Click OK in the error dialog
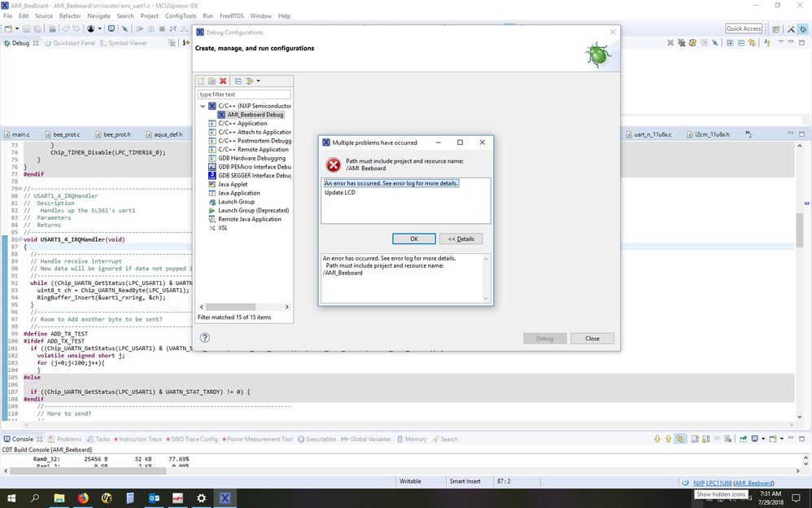This screenshot has height=508, width=812. tap(414, 239)
